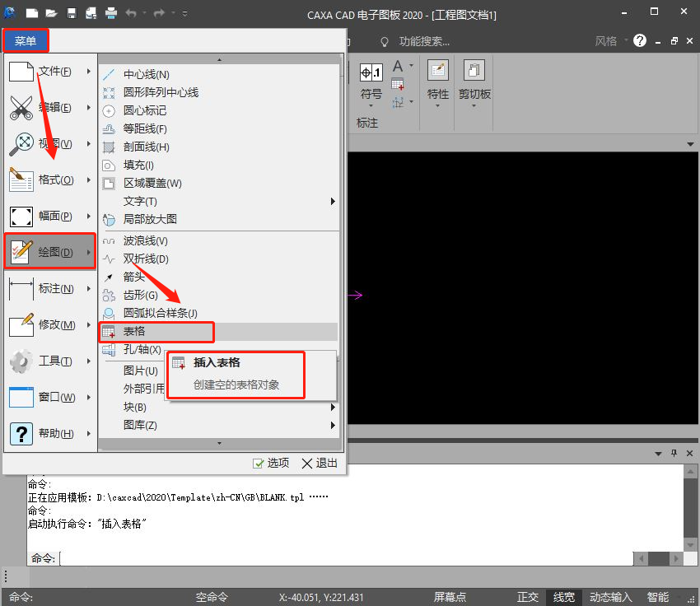Screen dimensions: 700x606
Task: Click the Save disk icon
Action: pyautogui.click(x=72, y=13)
